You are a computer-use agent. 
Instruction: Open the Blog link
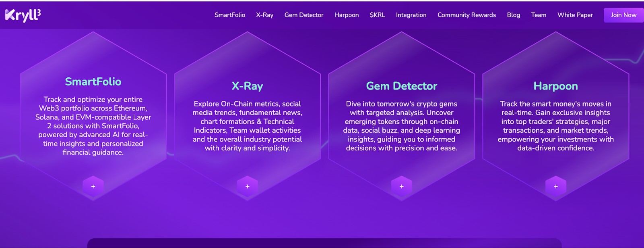514,15
